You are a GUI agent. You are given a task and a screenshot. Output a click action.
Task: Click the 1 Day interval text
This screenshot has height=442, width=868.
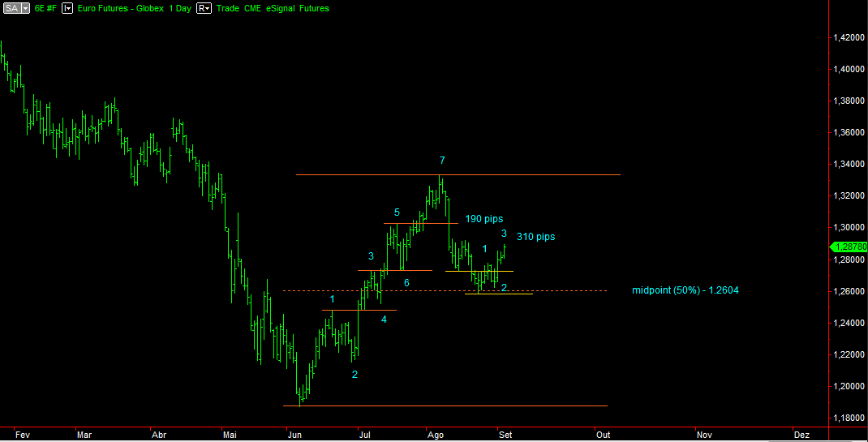tap(180, 8)
